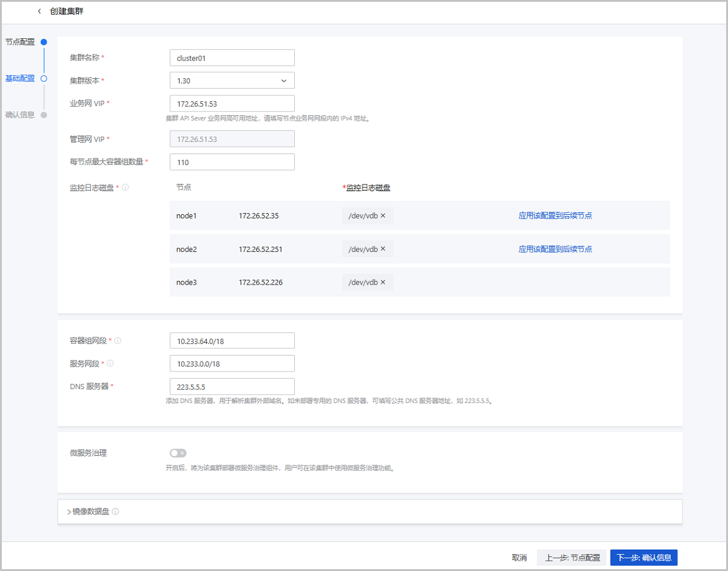
Task: Enable the 微服务治理 toggle switch
Action: point(178,453)
